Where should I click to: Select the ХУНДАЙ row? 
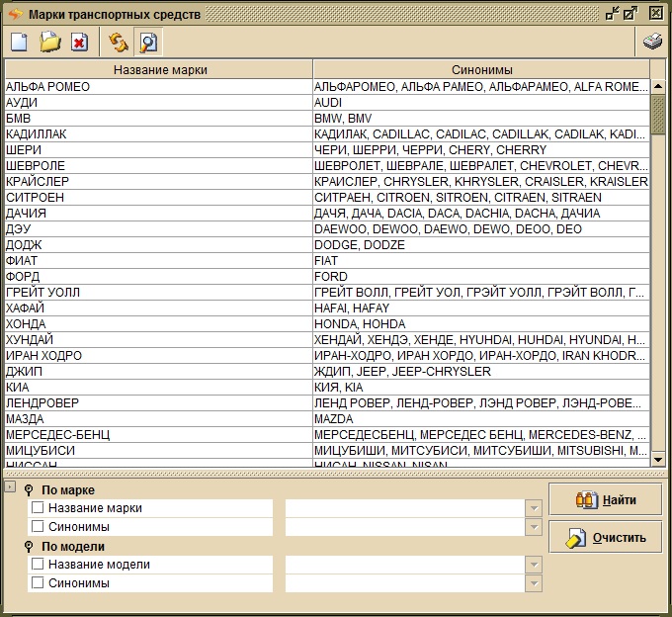coord(327,340)
